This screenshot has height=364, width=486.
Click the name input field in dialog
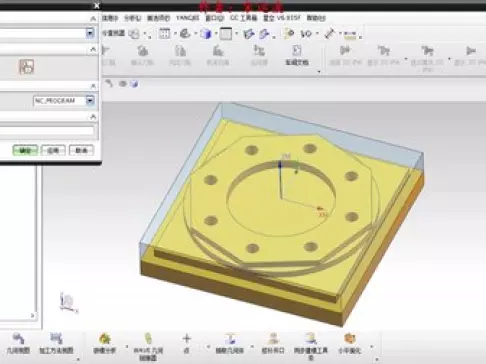[x=47, y=130]
